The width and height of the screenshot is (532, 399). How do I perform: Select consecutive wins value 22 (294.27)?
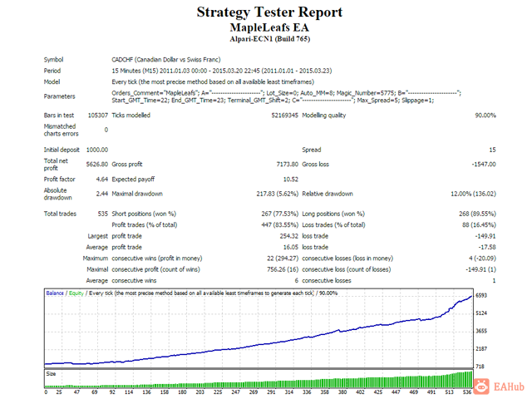pos(283,259)
